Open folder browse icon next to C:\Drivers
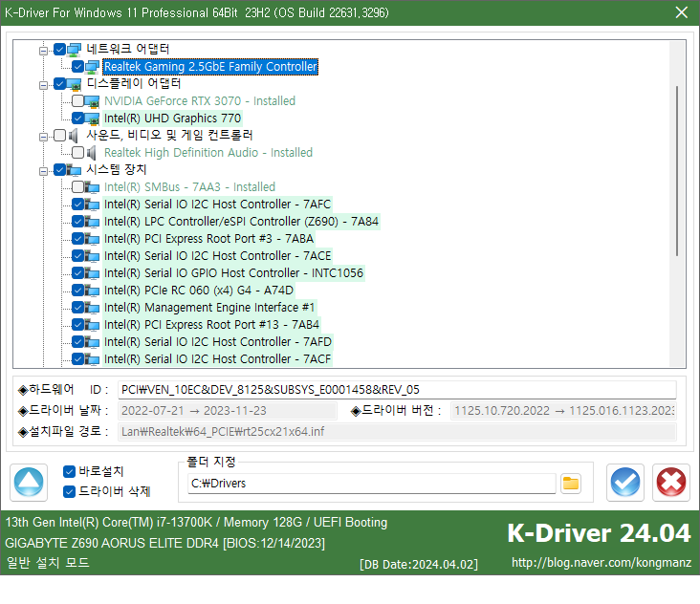 [571, 484]
